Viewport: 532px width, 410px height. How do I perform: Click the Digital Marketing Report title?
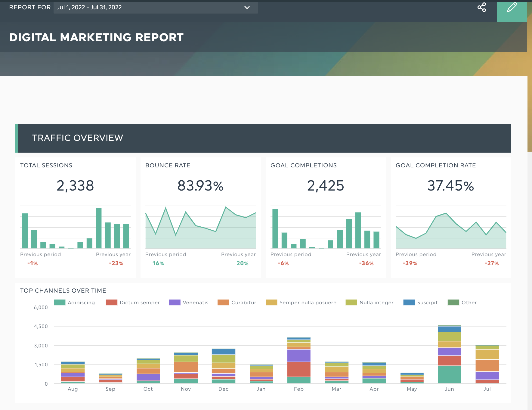(96, 37)
